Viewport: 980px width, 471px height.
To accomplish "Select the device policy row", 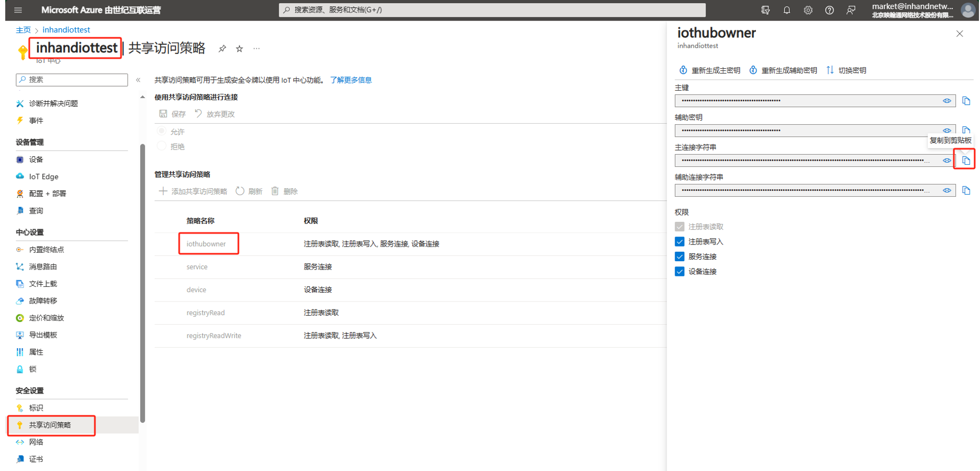I will point(410,290).
